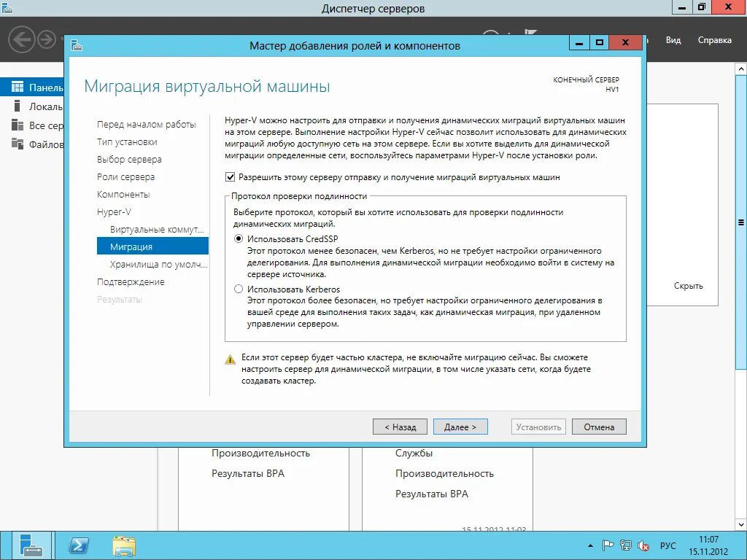Open Результаты BPA in the right tile
The height and width of the screenshot is (560, 747).
[x=432, y=494]
